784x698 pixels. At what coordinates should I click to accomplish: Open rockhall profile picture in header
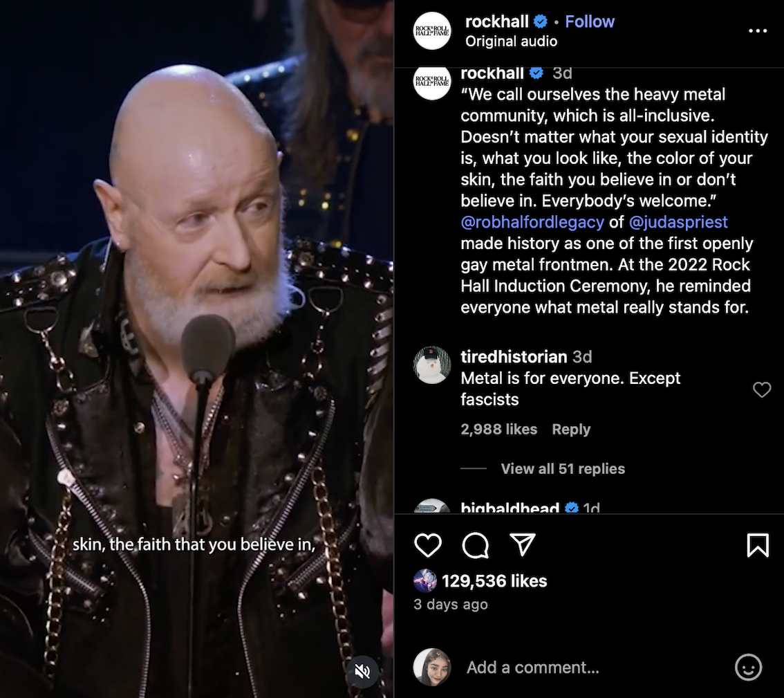click(x=433, y=31)
